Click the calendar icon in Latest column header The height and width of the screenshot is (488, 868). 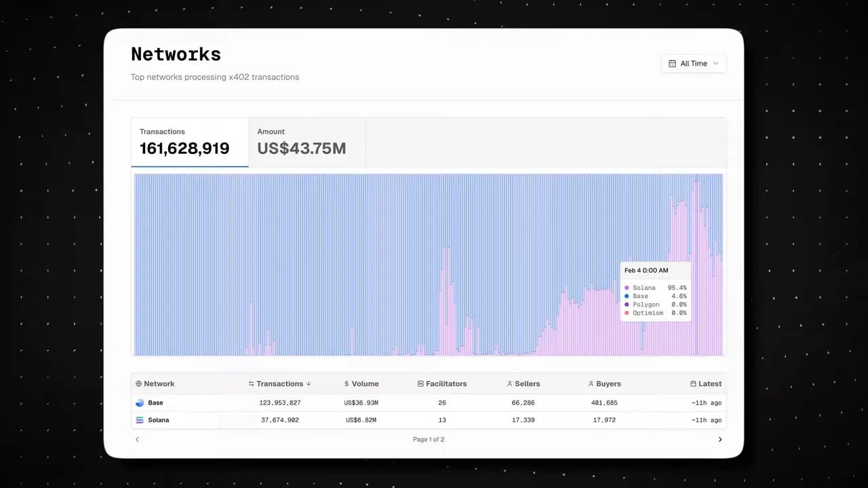693,384
